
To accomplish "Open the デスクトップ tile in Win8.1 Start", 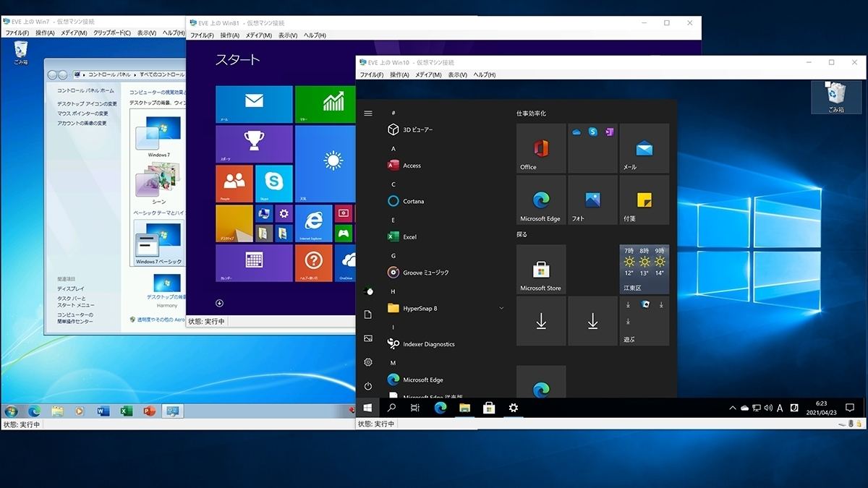I will click(234, 223).
